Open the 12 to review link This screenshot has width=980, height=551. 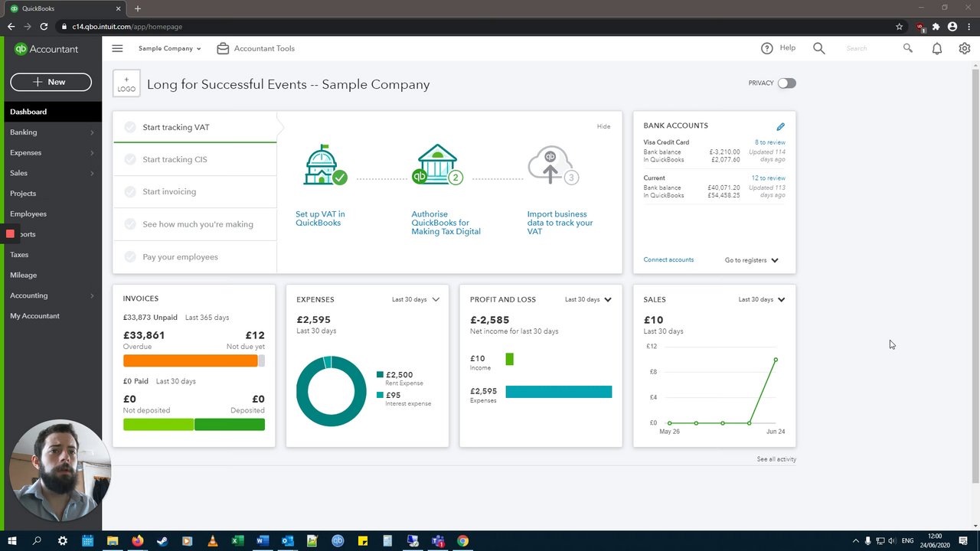(768, 178)
